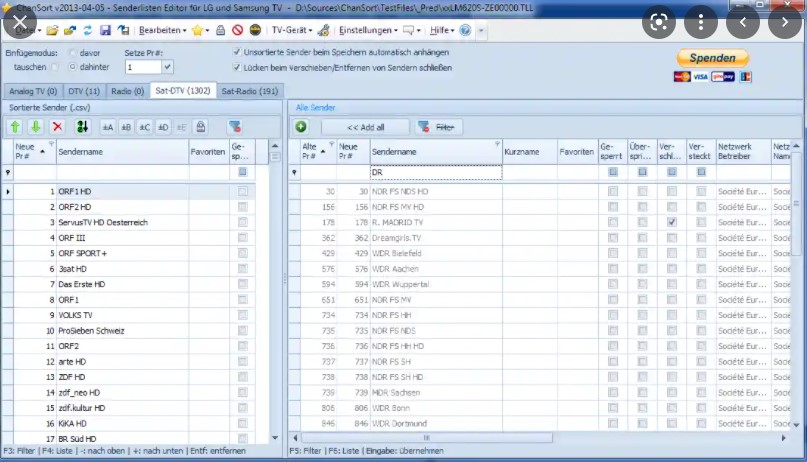Tick the 'tauschen' checkbox
This screenshot has width=807, height=462.
[55, 67]
